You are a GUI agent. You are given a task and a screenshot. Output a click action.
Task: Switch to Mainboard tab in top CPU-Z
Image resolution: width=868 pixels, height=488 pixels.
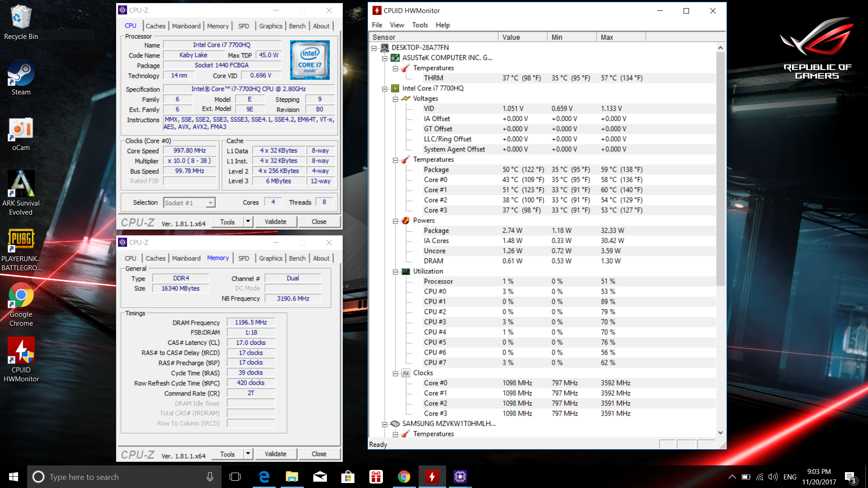click(x=186, y=26)
